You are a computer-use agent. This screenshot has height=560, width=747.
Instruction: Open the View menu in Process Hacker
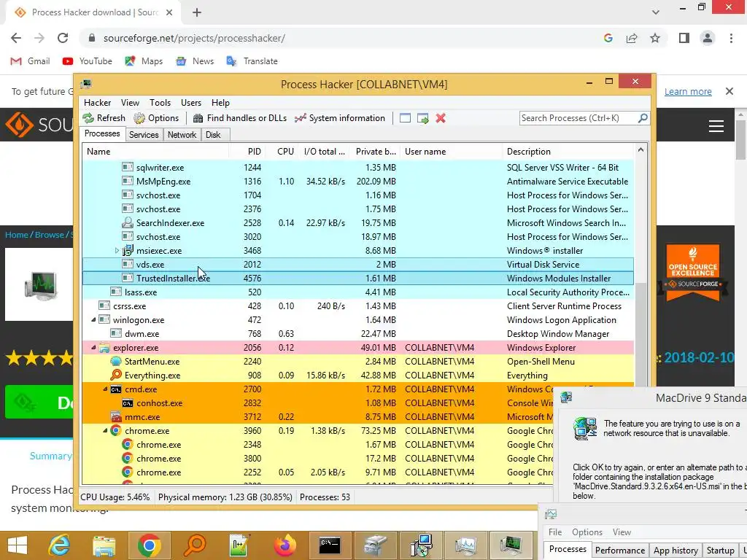click(x=130, y=103)
